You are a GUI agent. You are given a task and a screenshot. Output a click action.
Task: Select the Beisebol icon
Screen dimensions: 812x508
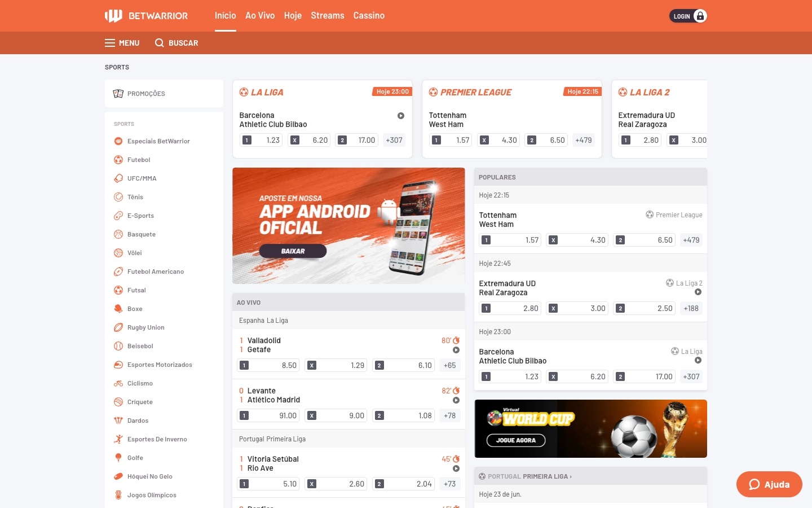[x=118, y=346]
